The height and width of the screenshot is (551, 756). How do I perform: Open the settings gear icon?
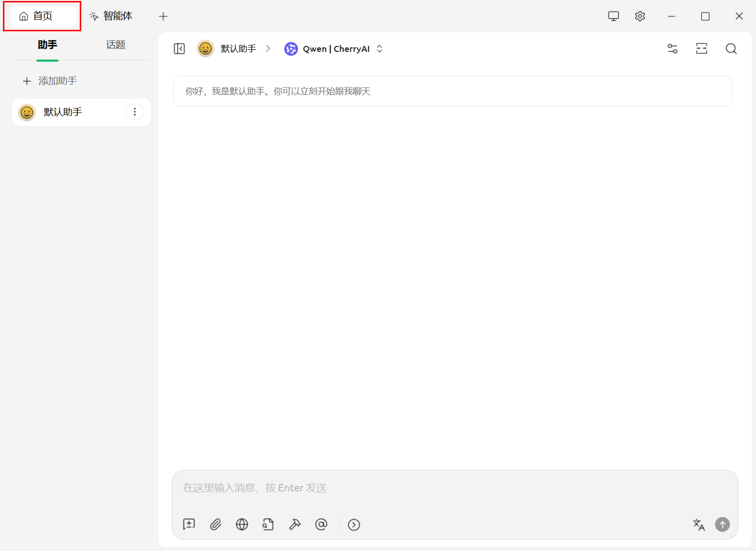pyautogui.click(x=640, y=16)
